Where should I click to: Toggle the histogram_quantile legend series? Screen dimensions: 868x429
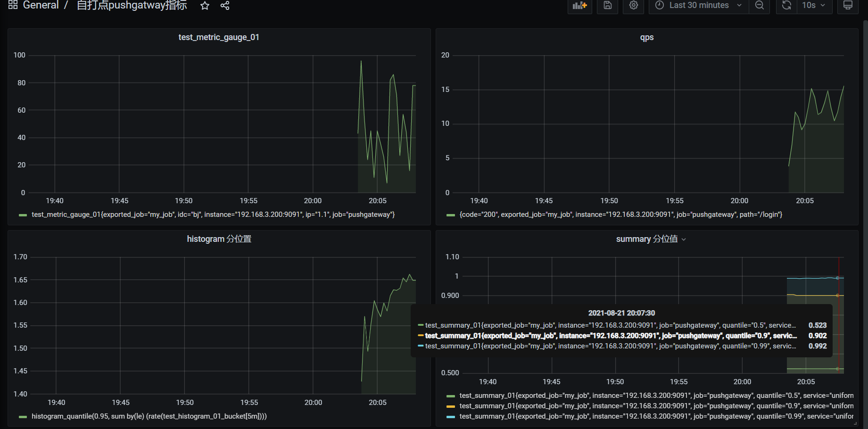click(x=149, y=416)
